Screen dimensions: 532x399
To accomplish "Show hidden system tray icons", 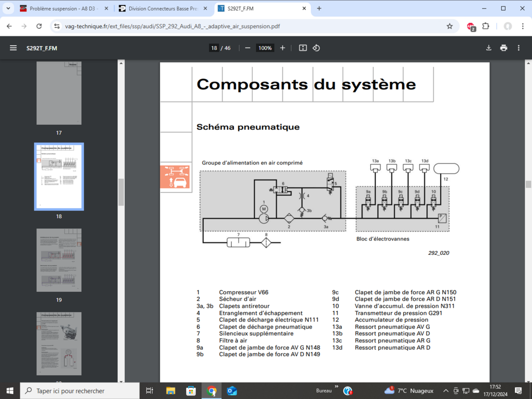I will click(x=446, y=391).
